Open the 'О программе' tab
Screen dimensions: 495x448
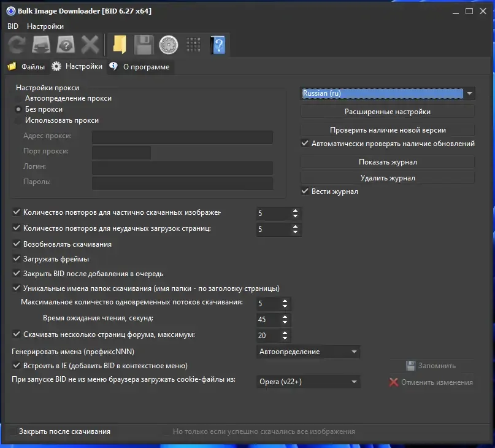(140, 67)
